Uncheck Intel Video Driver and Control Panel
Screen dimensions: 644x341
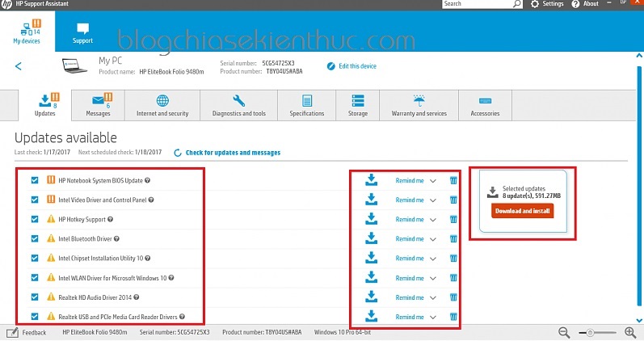pos(35,200)
